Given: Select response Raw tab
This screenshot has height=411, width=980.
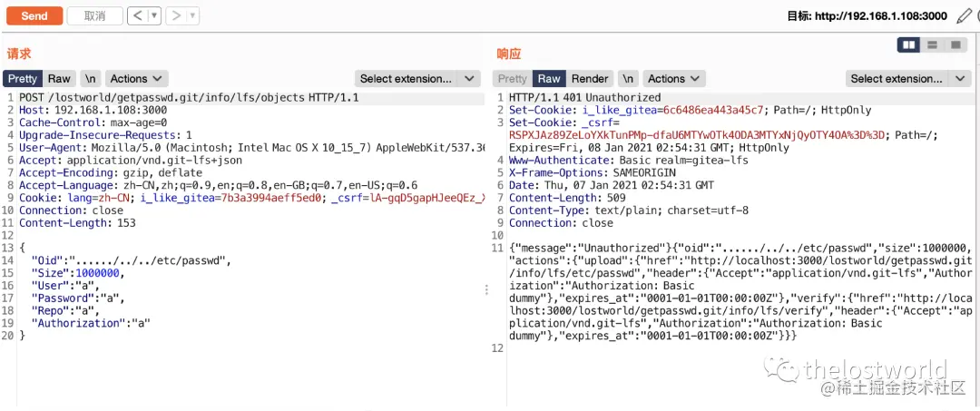Looking at the screenshot, I should 549,79.
